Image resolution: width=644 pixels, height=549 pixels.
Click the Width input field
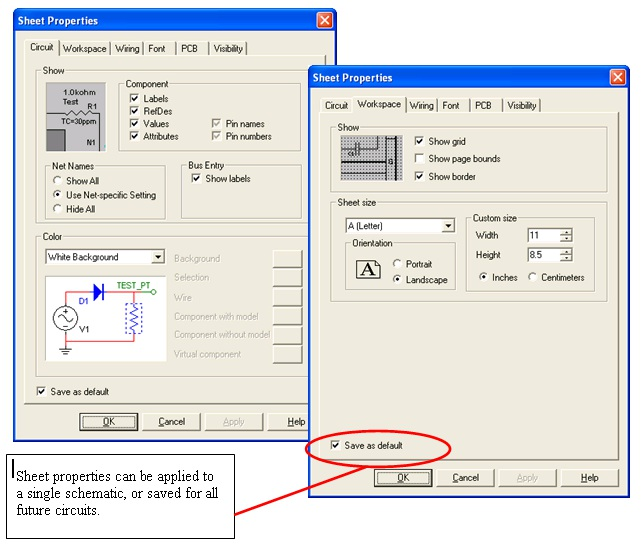point(543,236)
